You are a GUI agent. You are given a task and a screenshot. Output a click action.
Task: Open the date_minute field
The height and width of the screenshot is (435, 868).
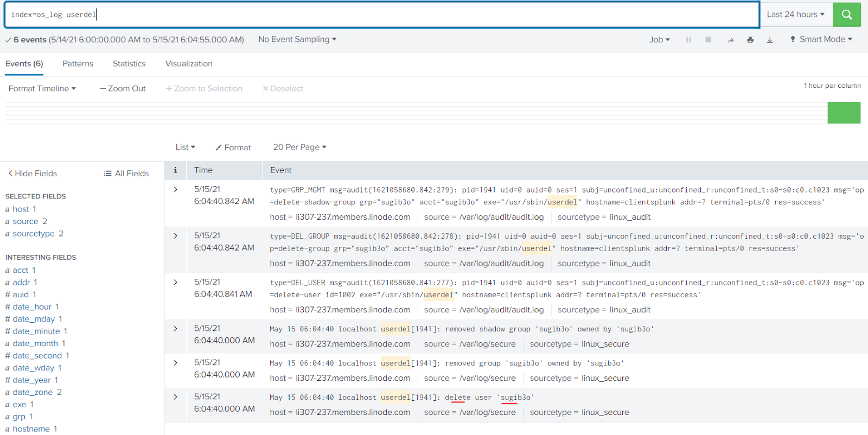point(36,331)
